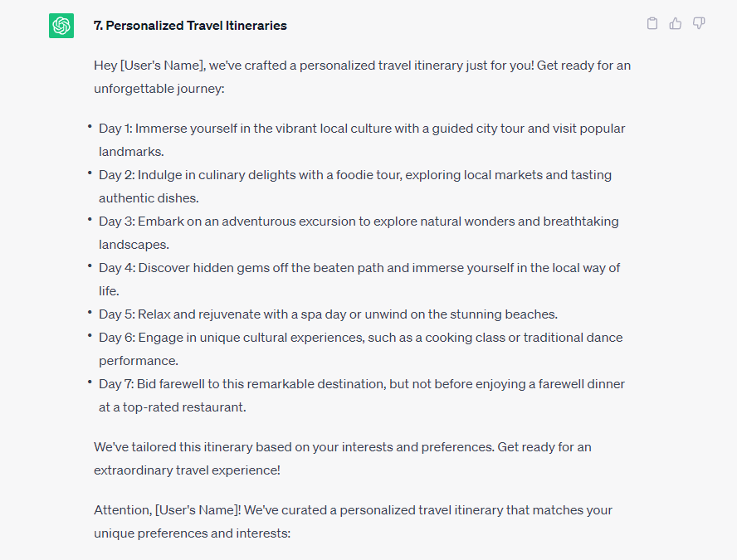This screenshot has width=737, height=560.
Task: Click 'extraordinary travel experience!' text
Action: click(187, 470)
